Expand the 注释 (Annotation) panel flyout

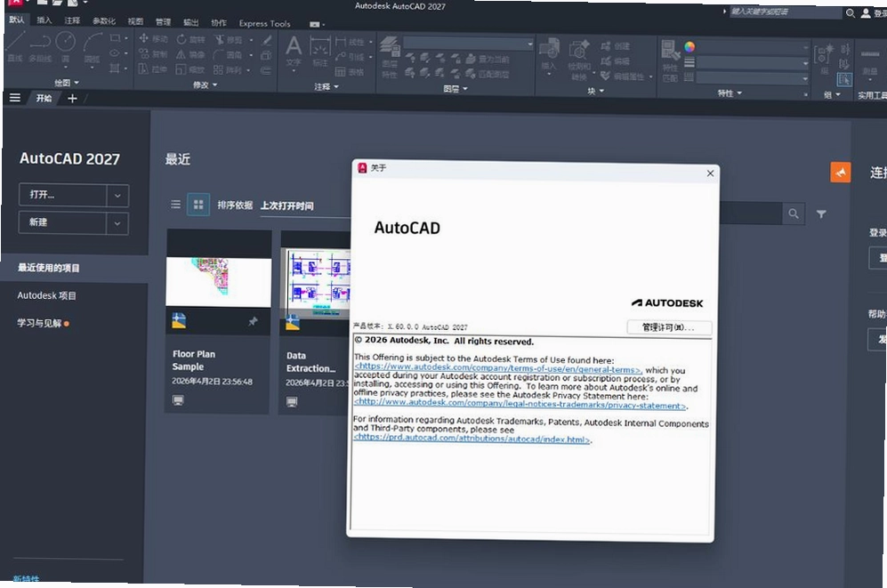327,86
